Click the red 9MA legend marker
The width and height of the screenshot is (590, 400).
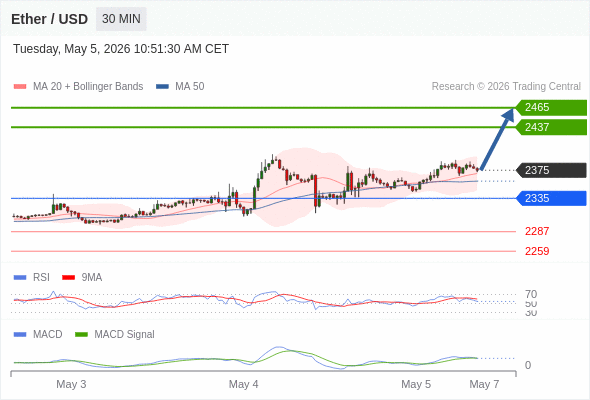[68, 278]
